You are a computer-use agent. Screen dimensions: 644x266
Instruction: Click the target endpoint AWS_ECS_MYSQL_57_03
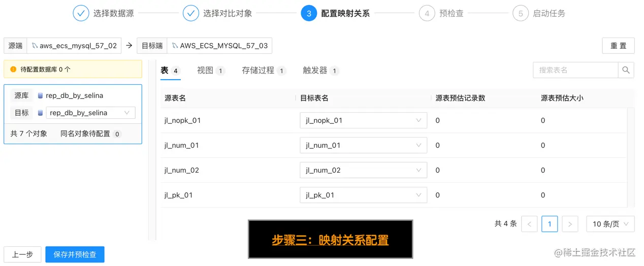[219, 46]
